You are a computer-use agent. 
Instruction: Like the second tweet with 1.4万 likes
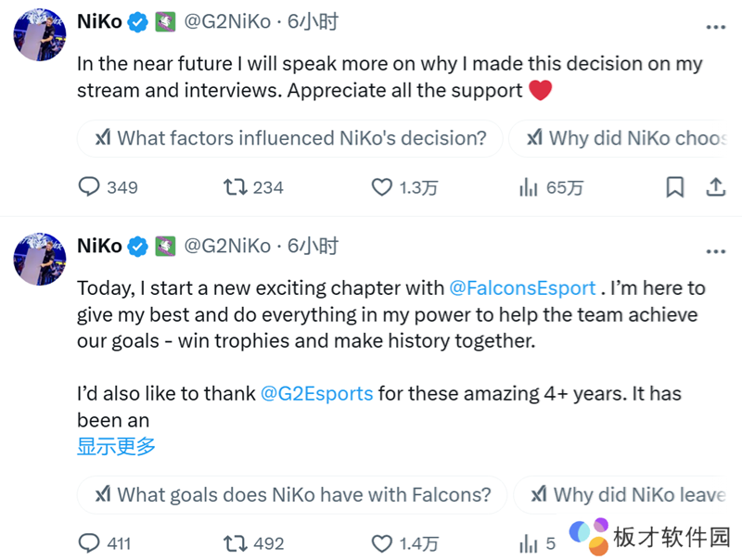tap(382, 543)
